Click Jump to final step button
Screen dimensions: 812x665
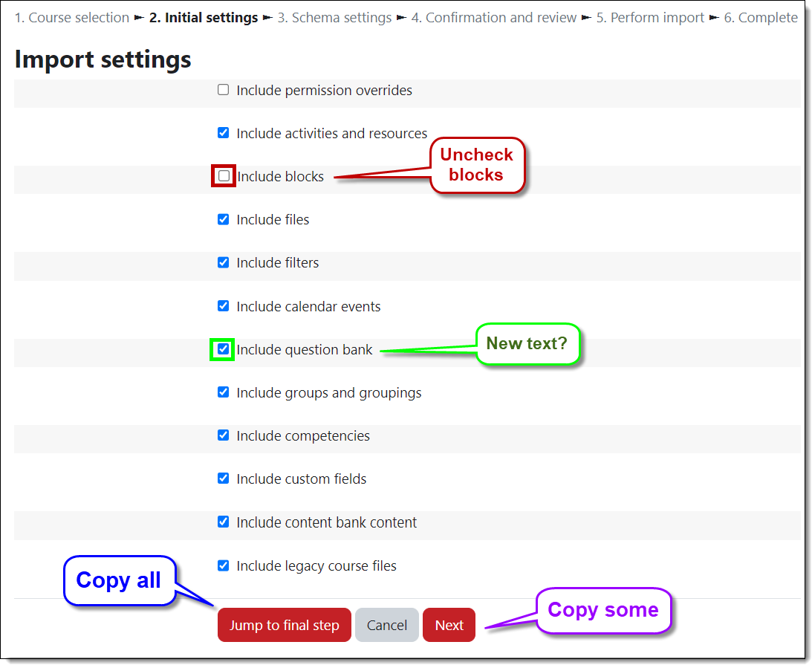(285, 625)
